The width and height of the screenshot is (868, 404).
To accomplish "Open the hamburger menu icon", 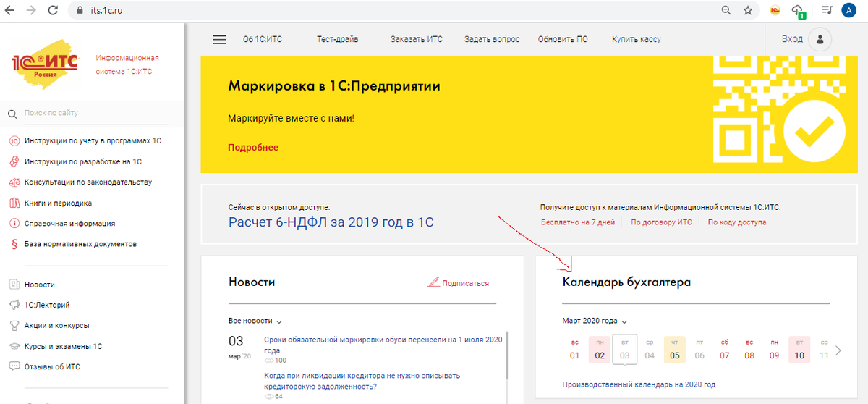I will 219,40.
